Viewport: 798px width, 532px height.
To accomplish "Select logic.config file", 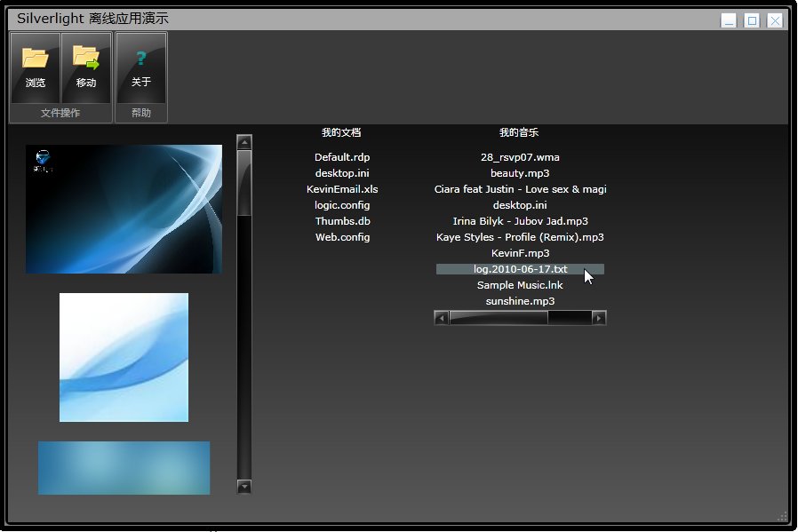I will [x=342, y=205].
